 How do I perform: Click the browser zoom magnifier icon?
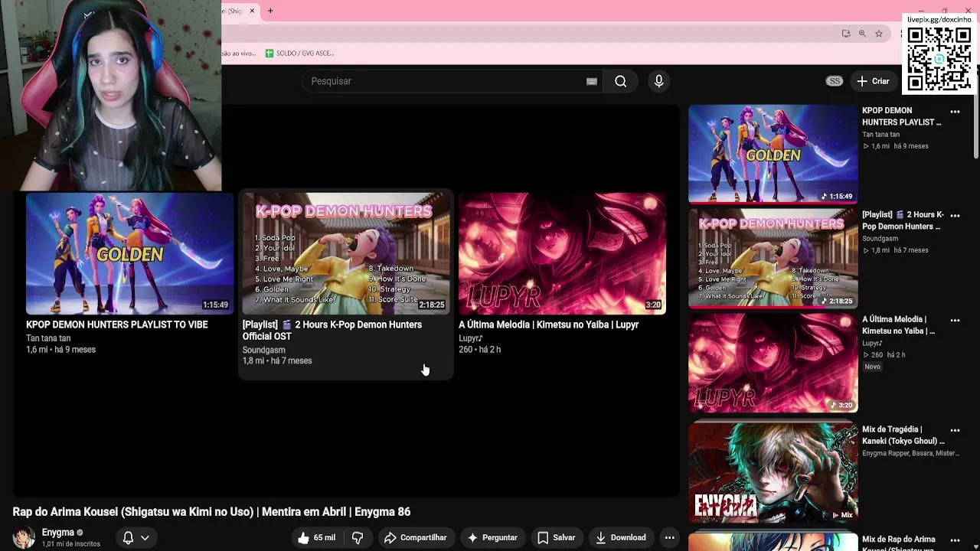(x=862, y=34)
